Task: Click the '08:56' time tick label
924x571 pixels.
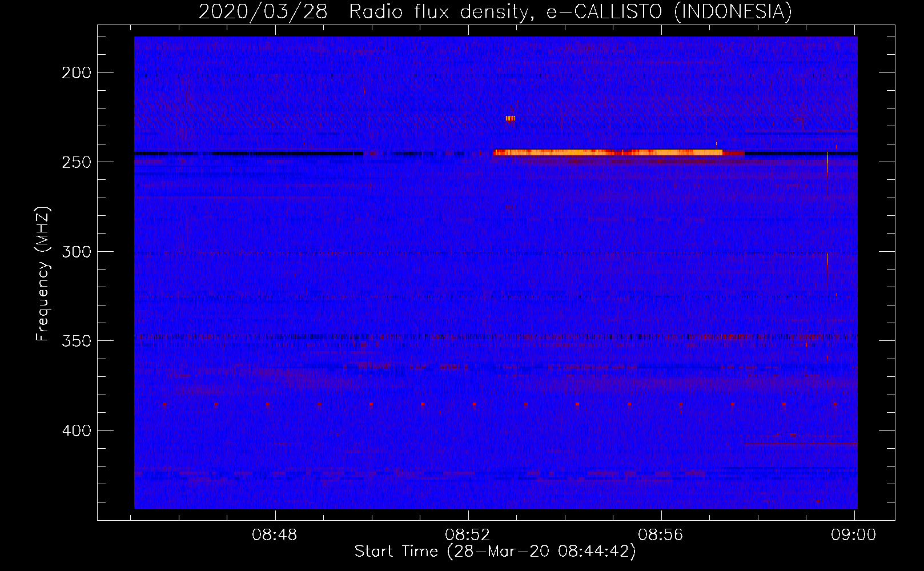Action: click(661, 535)
